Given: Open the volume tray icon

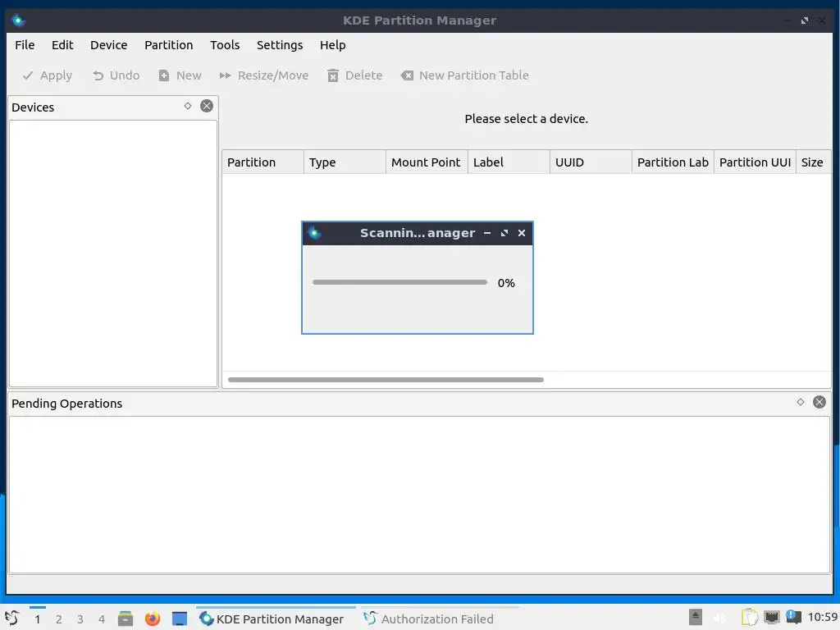Looking at the screenshot, I should 720,618.
